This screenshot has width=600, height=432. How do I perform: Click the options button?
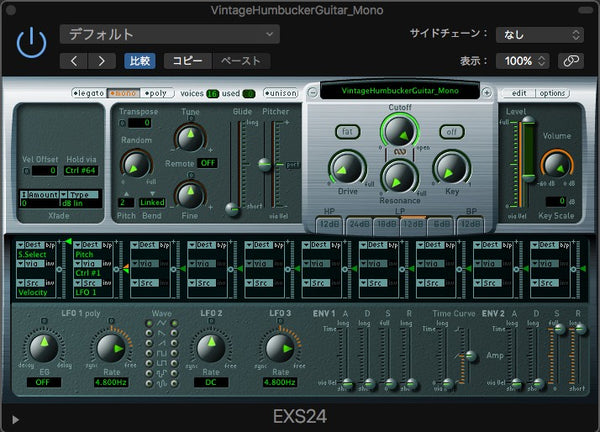(x=552, y=93)
